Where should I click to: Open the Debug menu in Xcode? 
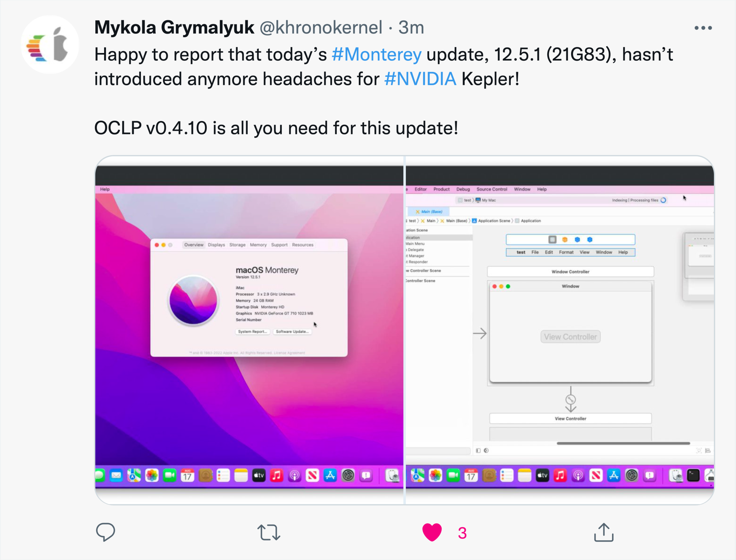click(x=463, y=189)
